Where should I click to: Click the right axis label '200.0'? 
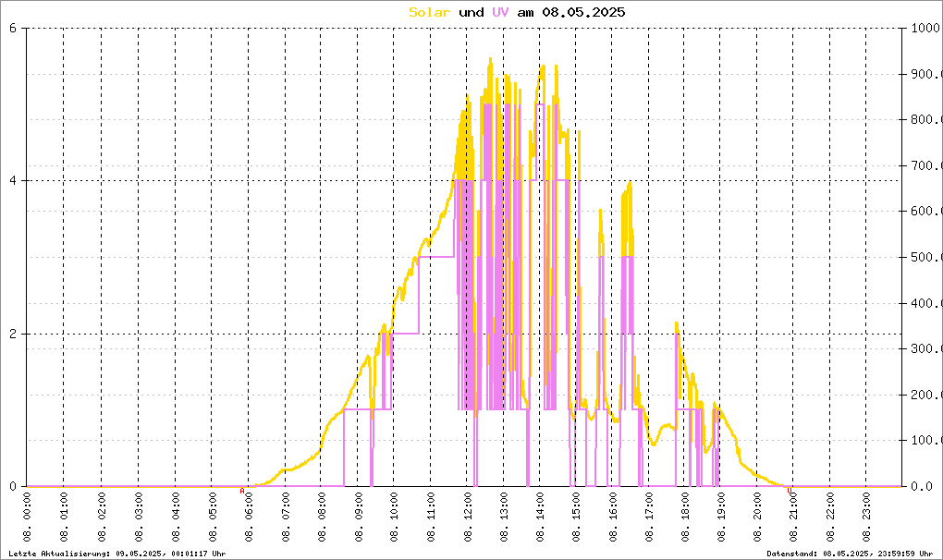click(926, 395)
